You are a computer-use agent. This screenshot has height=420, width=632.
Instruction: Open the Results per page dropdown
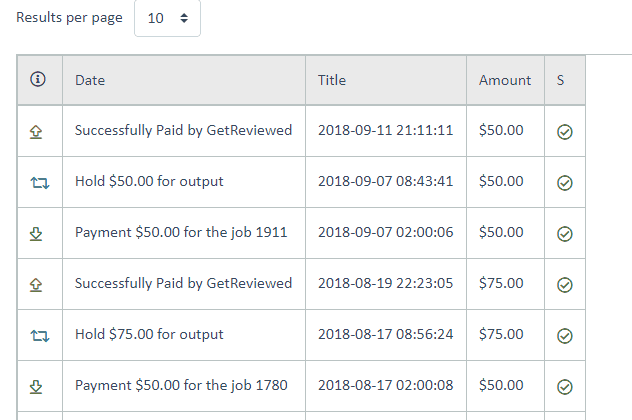point(167,18)
